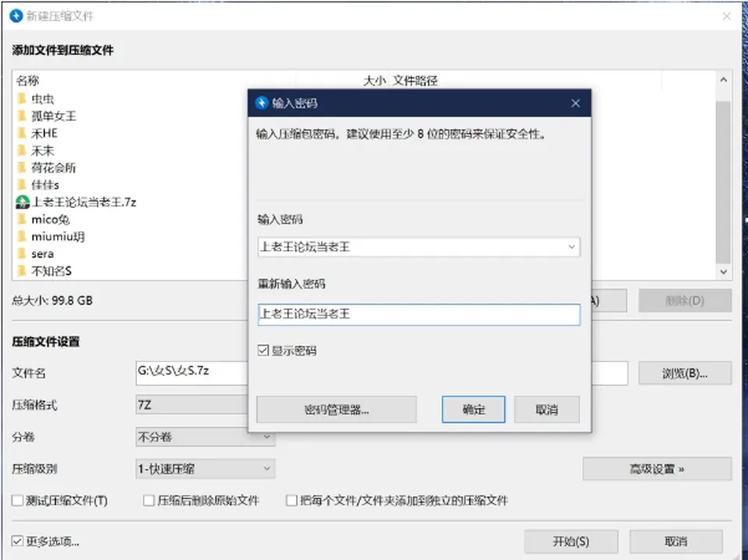Viewport: 748px width, 560px height.
Task: Expand 高级设置 » options
Action: pyautogui.click(x=657, y=469)
